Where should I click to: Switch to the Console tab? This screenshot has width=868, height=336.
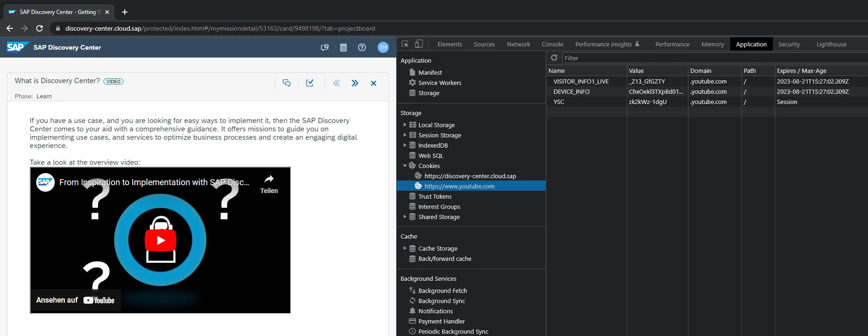point(552,45)
